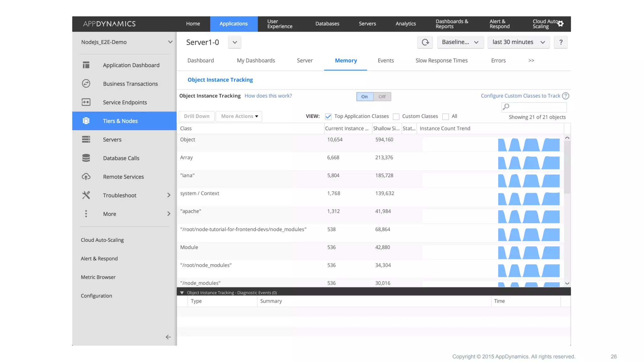Open the settings gear icon
Screen dimensions: 644x362
561,24
